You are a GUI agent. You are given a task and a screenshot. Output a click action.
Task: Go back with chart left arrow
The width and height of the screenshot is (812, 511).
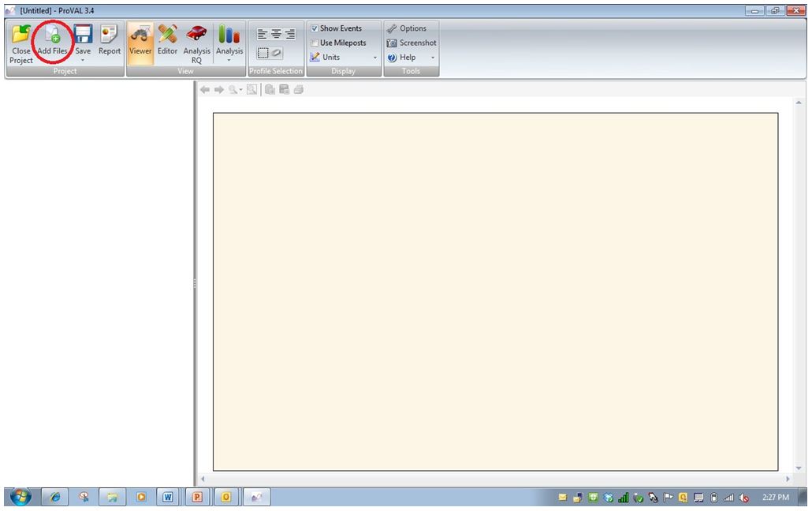pos(205,90)
